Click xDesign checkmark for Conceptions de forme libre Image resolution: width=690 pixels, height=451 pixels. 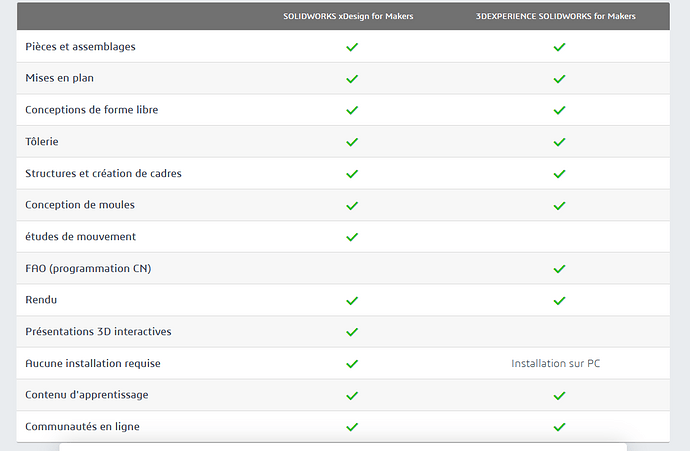point(352,110)
